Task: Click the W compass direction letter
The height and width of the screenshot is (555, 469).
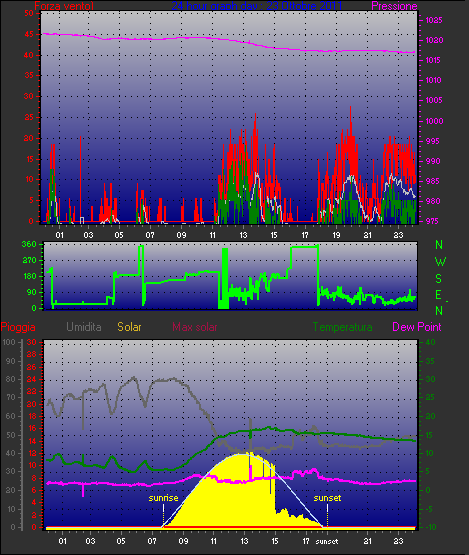Action: (440, 262)
